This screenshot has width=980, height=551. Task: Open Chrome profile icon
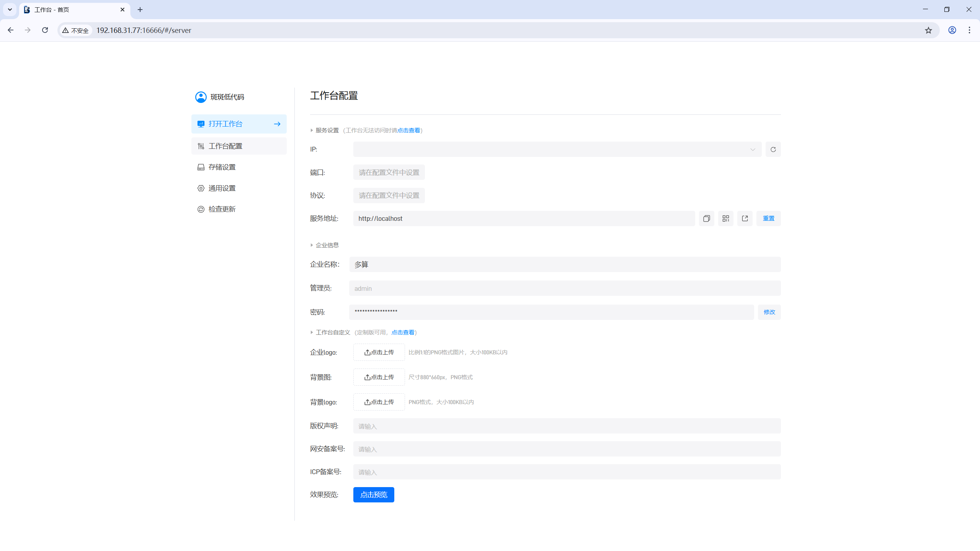tap(952, 30)
